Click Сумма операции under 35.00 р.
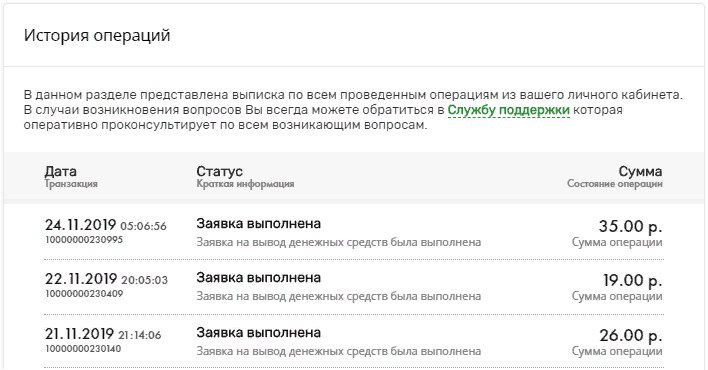This screenshot has height=370, width=708. point(617,243)
